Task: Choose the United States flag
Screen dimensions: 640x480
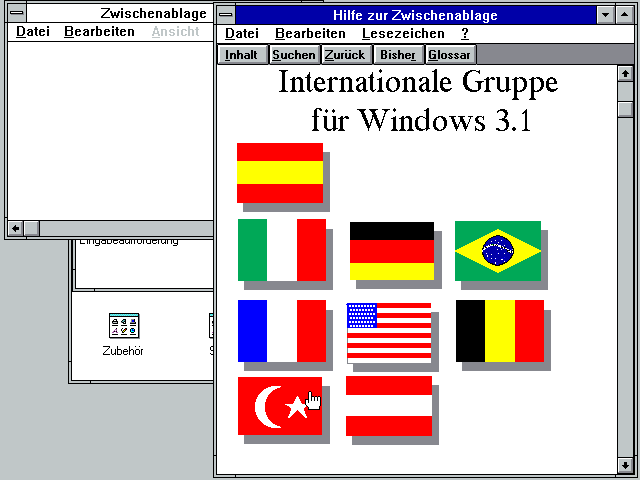Action: (389, 333)
